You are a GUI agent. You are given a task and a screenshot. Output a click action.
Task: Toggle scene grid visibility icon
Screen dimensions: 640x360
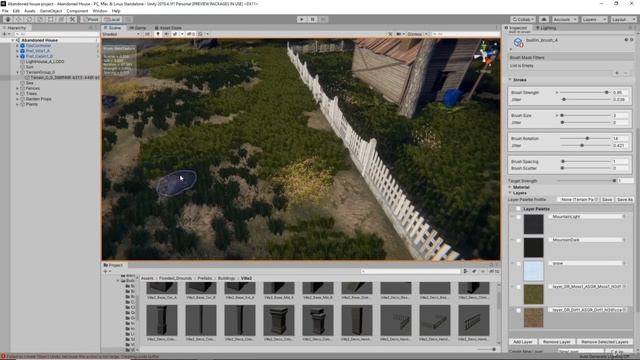click(x=200, y=34)
